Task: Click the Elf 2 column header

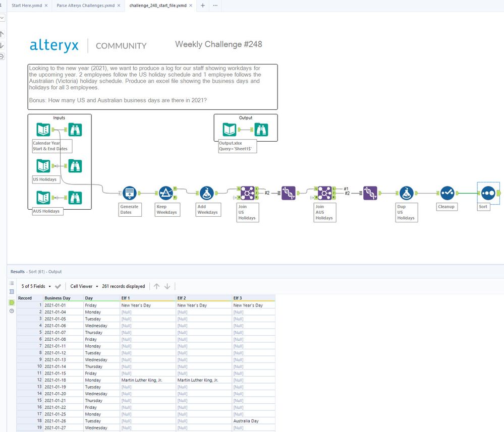Action: click(x=204, y=298)
